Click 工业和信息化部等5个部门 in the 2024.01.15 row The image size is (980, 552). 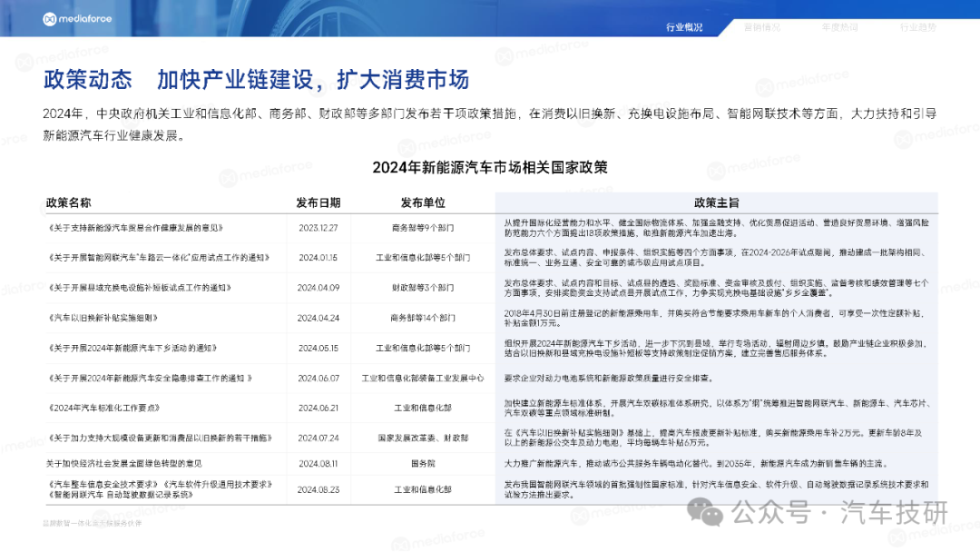pos(423,258)
